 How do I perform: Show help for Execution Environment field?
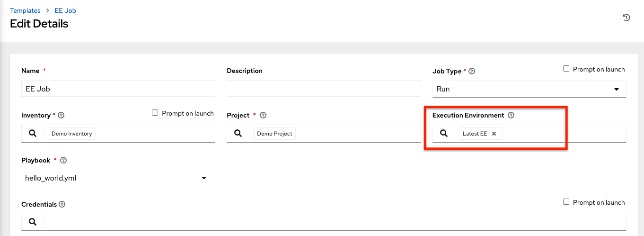click(x=511, y=116)
